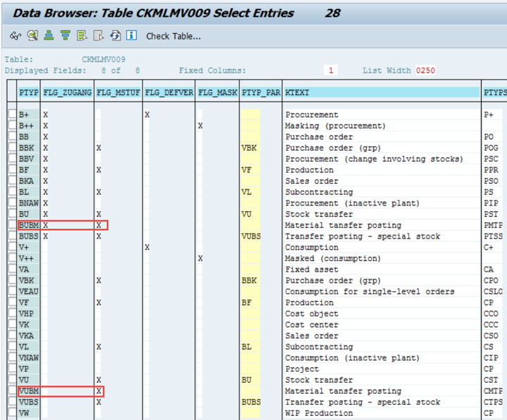Click the BBK partner value in VBK row
507x420 pixels.
click(249, 281)
